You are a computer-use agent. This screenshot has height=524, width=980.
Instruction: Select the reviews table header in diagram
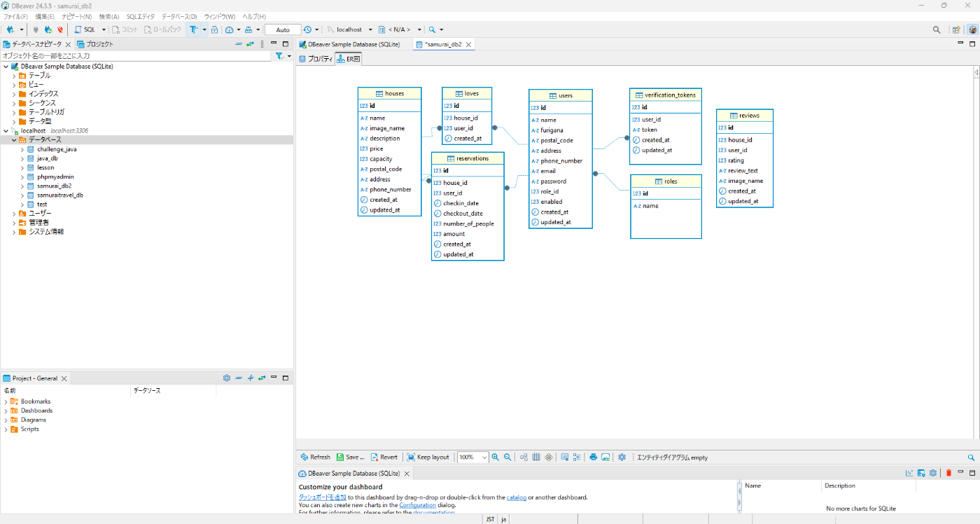(x=744, y=116)
